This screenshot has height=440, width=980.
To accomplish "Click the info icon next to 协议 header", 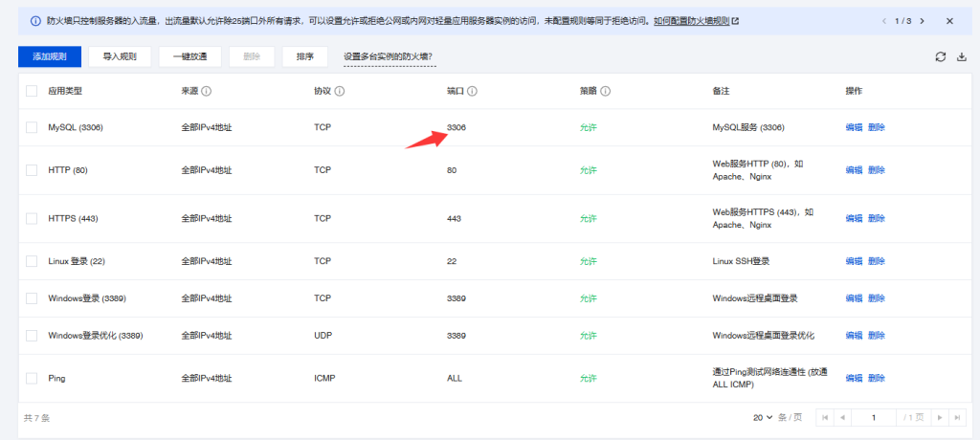I will [340, 92].
